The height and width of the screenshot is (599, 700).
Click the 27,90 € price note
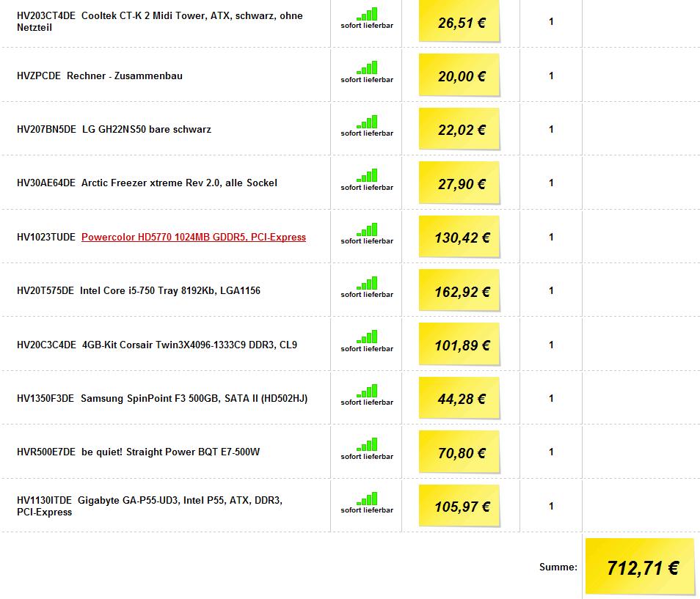point(459,183)
